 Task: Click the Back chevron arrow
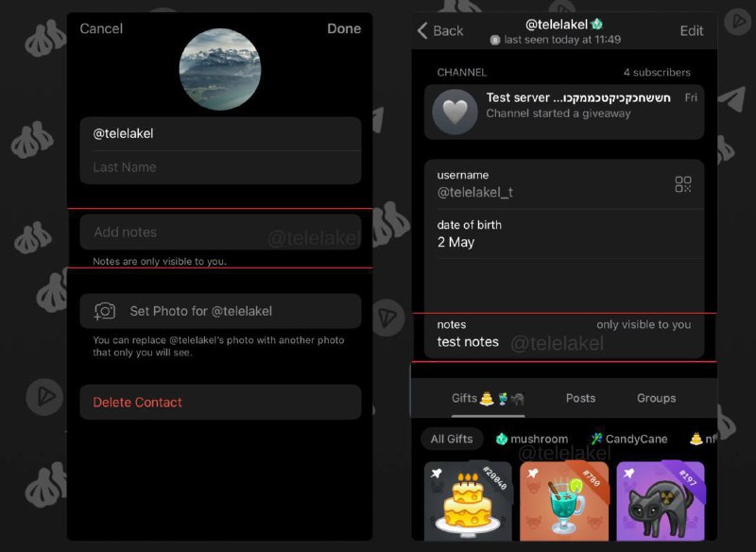pyautogui.click(x=422, y=30)
